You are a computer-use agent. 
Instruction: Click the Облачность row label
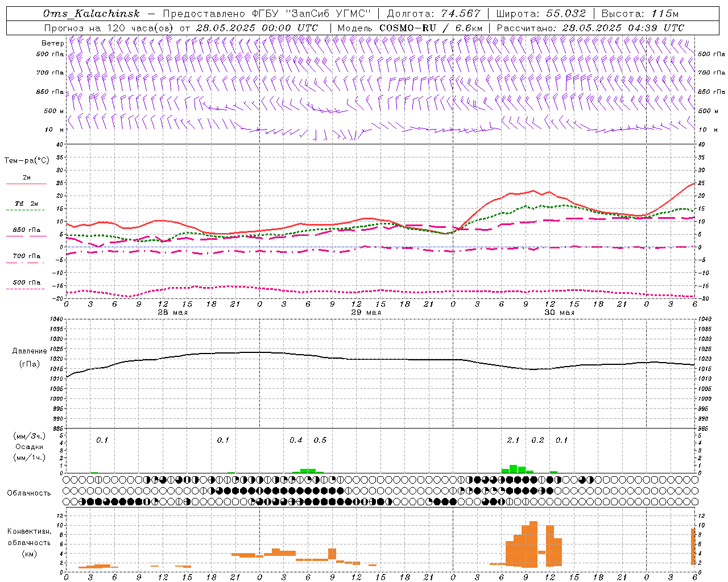click(x=29, y=493)
